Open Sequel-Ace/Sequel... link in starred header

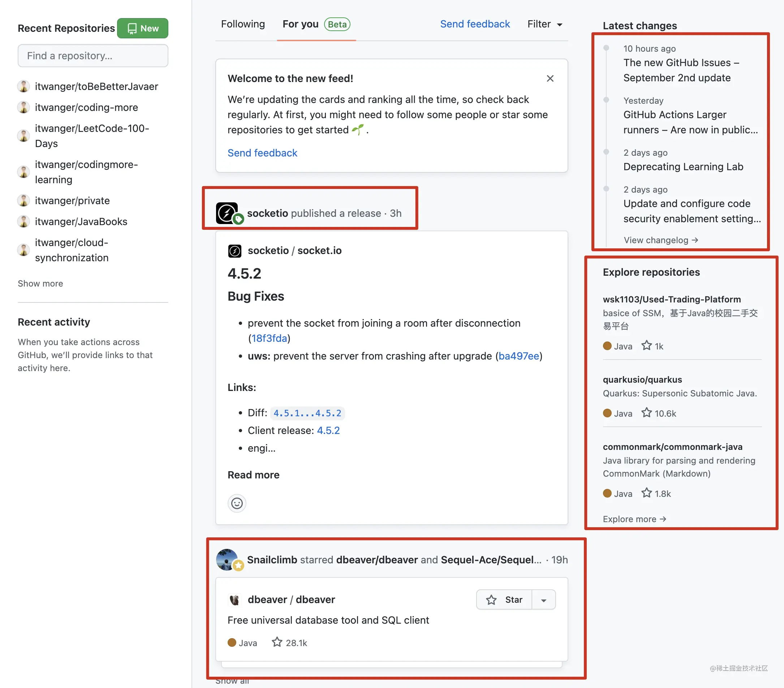click(x=491, y=560)
